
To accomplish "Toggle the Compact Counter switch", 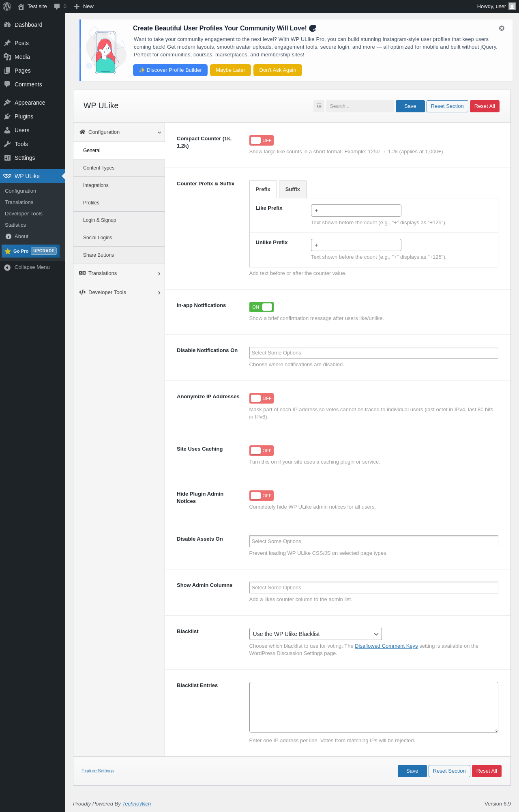I will click(x=262, y=140).
